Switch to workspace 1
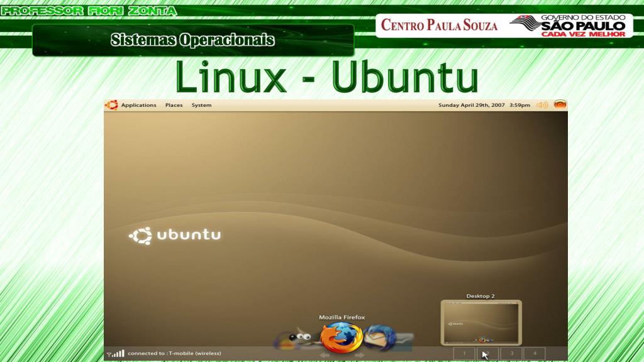 coord(464,353)
